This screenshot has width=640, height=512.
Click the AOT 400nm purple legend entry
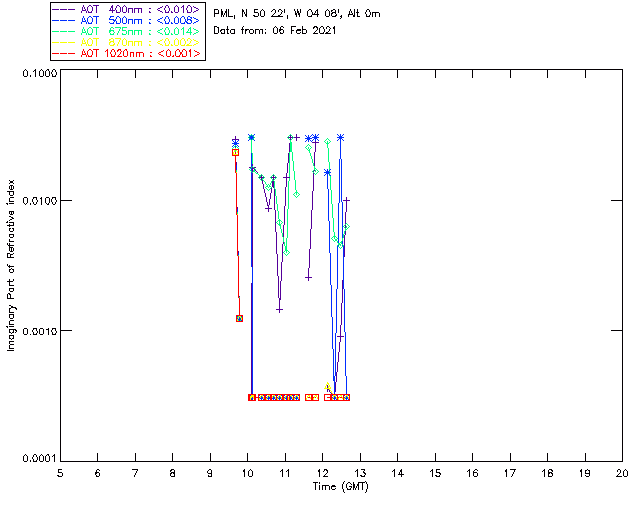[x=127, y=9]
